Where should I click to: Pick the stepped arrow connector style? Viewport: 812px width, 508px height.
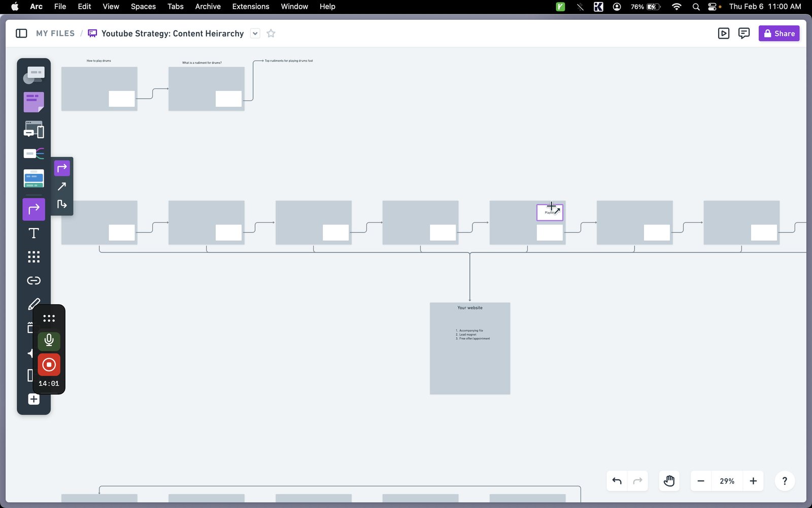pyautogui.click(x=62, y=204)
